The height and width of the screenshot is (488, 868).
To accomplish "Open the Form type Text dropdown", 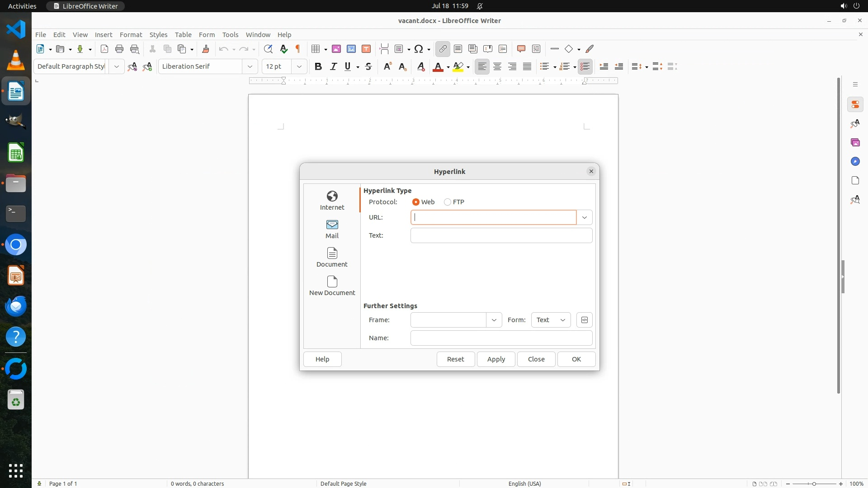I will pyautogui.click(x=551, y=320).
